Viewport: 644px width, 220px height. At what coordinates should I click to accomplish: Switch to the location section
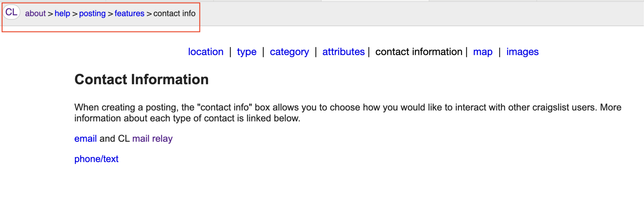point(206,52)
